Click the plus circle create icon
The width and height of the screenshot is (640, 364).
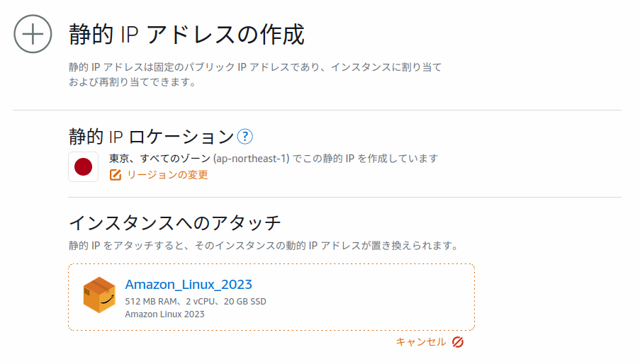[x=33, y=34]
